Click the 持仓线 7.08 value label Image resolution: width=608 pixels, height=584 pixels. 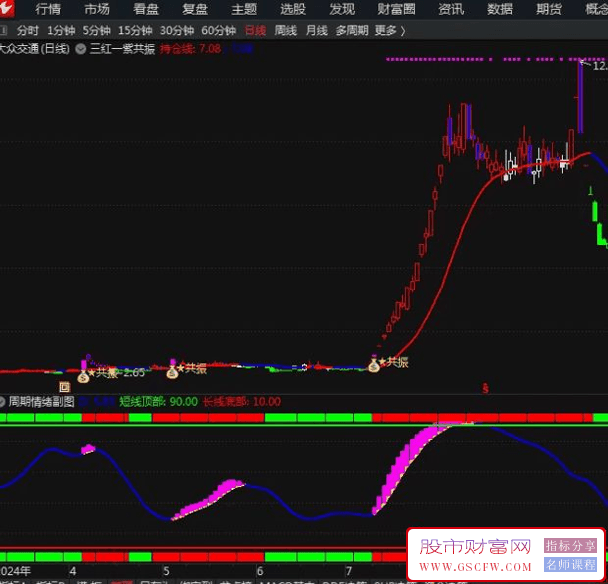[x=190, y=49]
